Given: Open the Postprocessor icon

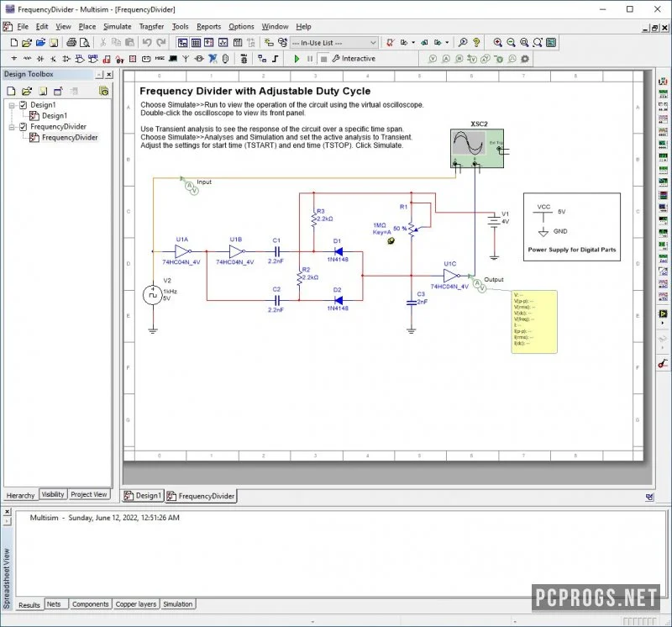Looking at the screenshot, I should coord(238,43).
